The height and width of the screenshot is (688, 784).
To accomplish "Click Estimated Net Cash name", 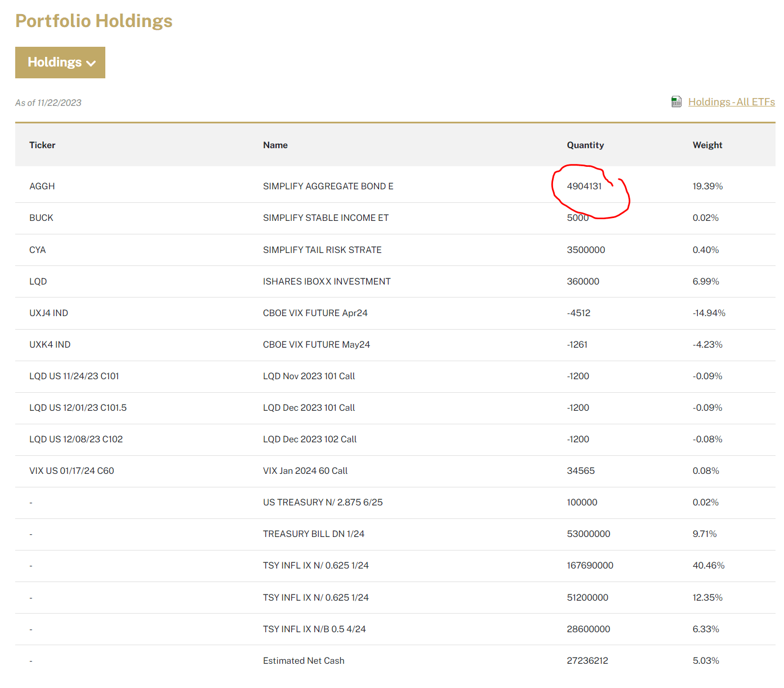I will tap(304, 660).
